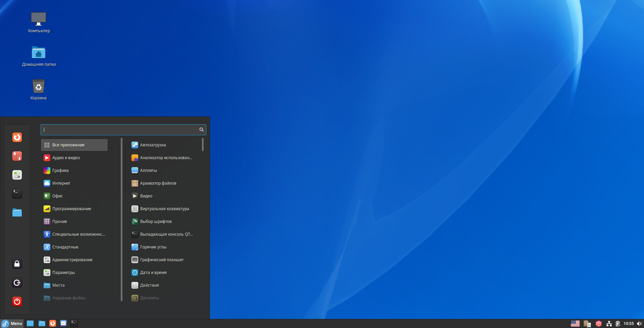Click the red power-off icon

coord(17,301)
